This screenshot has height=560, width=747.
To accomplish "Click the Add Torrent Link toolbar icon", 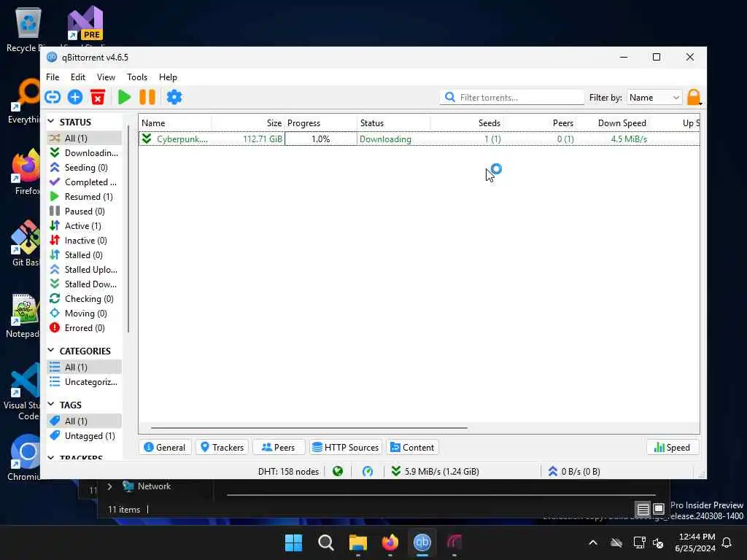I will pyautogui.click(x=53, y=97).
